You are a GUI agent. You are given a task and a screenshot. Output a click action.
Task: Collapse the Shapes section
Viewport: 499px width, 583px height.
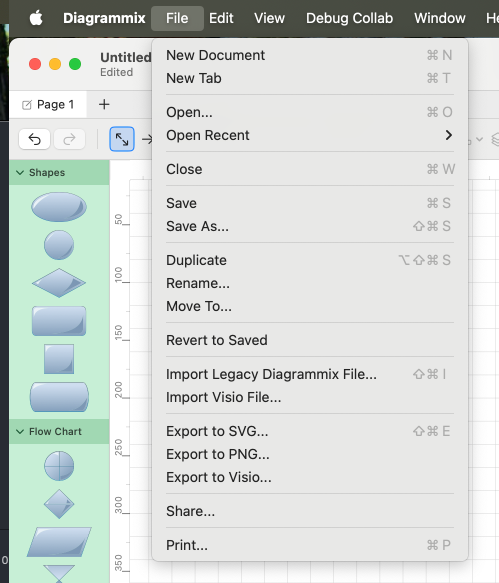click(x=20, y=173)
